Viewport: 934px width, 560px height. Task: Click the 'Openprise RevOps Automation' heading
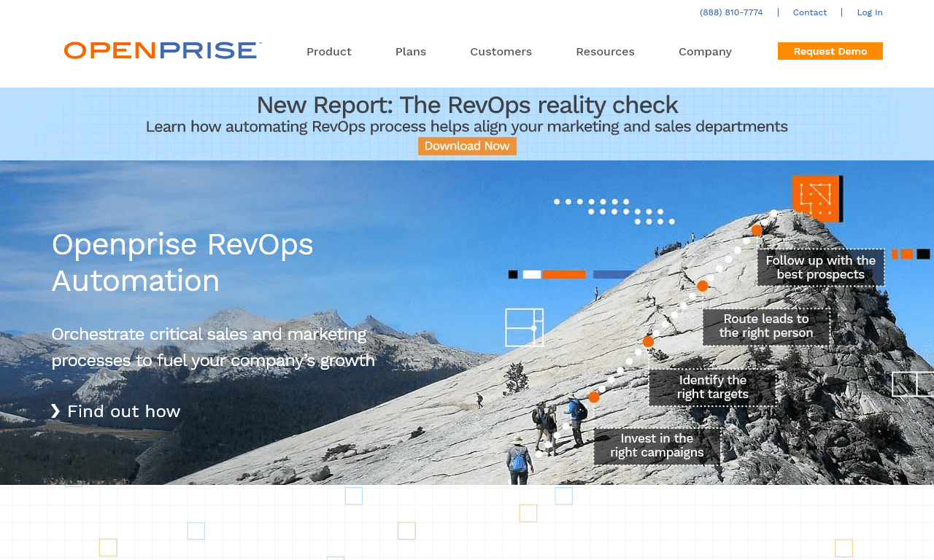click(182, 262)
